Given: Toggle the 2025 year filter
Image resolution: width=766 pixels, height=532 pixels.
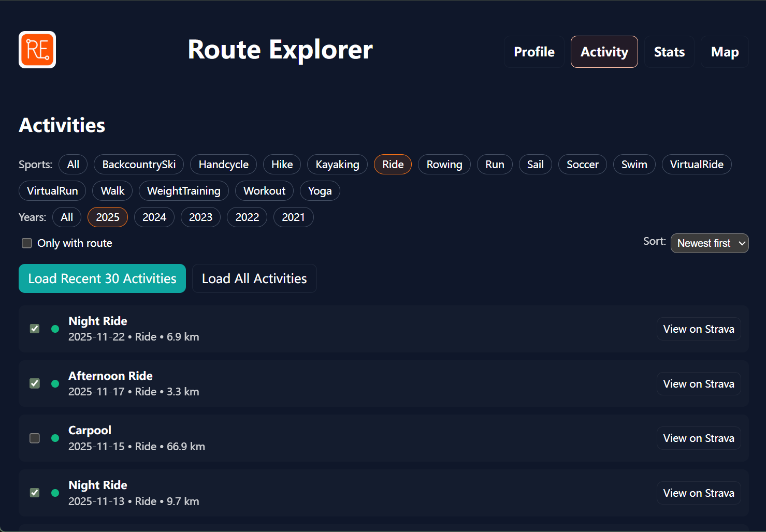Looking at the screenshot, I should pos(108,217).
